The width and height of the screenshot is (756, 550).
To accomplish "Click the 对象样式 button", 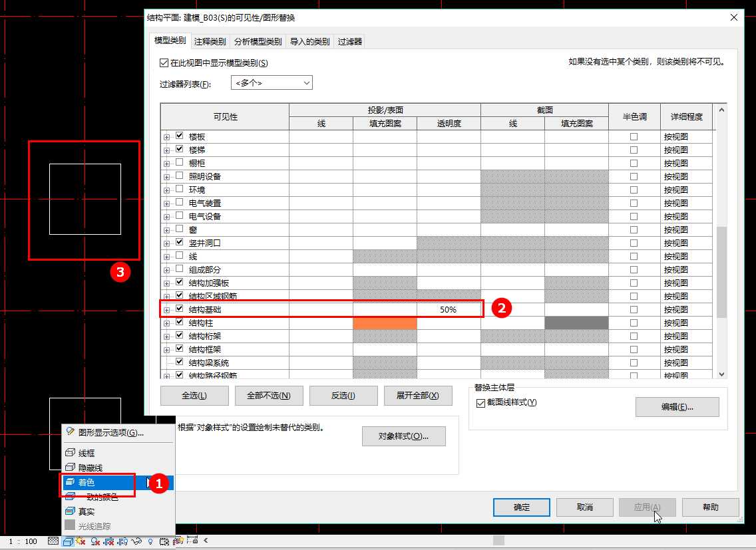I will click(x=403, y=436).
